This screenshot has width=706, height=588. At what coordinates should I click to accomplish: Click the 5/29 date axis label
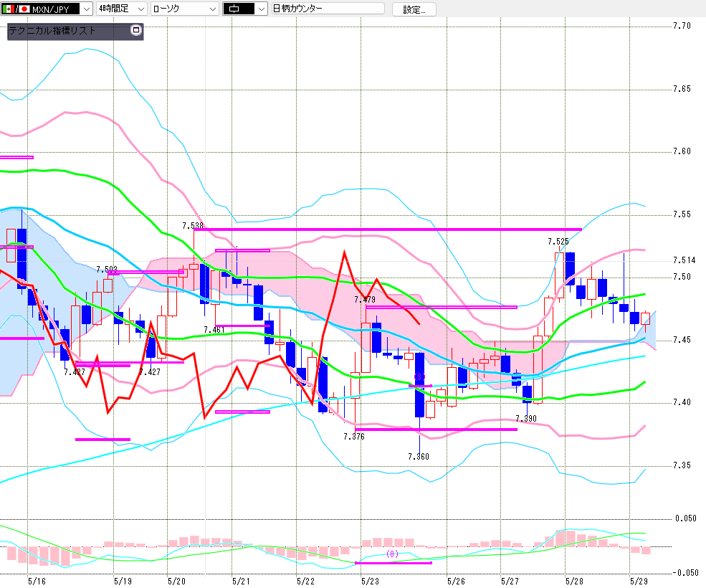[639, 581]
